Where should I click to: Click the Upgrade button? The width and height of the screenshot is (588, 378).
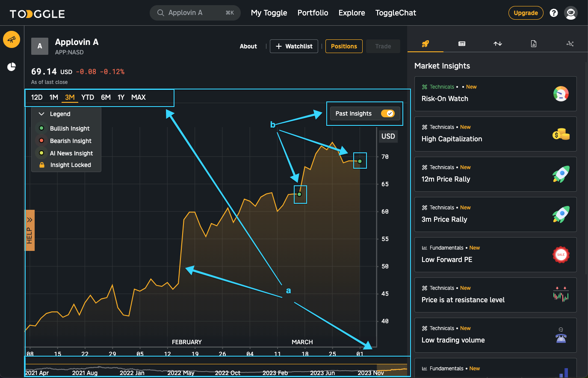[526, 13]
